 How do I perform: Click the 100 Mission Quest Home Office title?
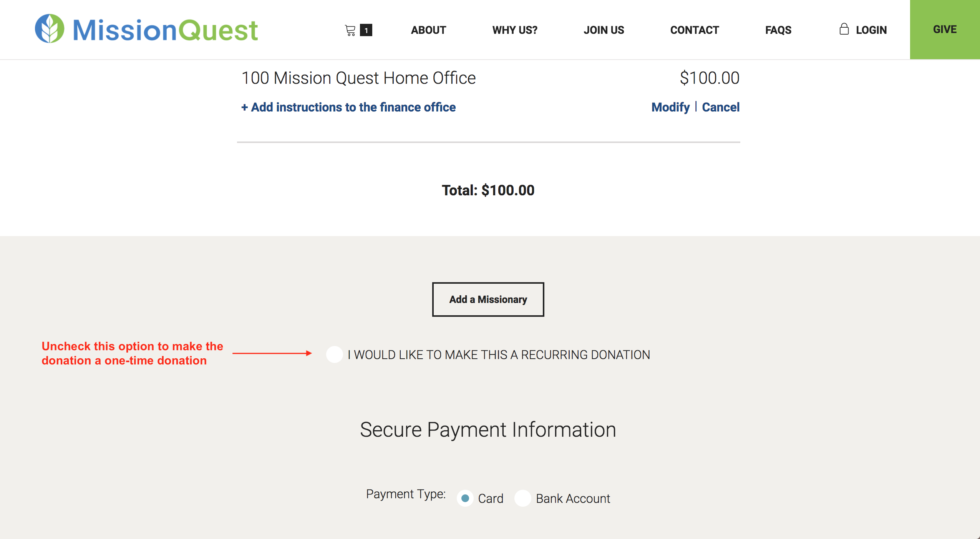pyautogui.click(x=358, y=77)
